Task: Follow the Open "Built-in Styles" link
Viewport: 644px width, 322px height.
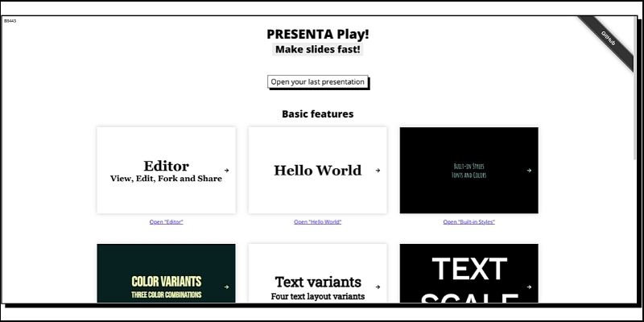Action: point(469,222)
